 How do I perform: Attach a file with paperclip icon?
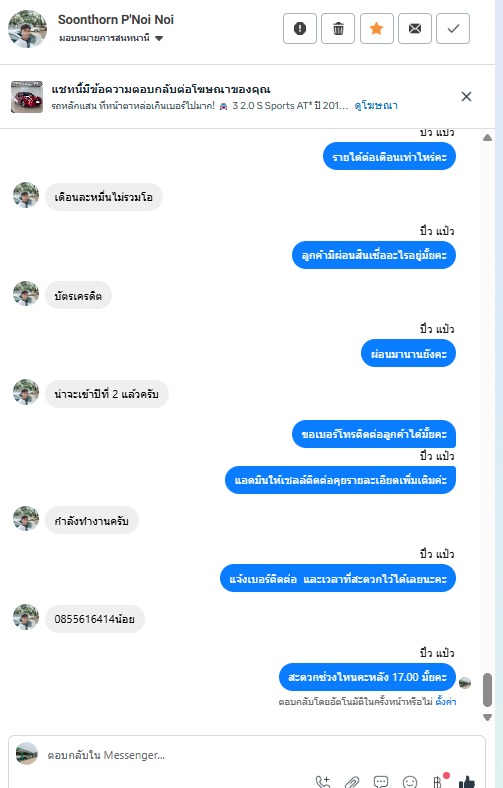(352, 781)
